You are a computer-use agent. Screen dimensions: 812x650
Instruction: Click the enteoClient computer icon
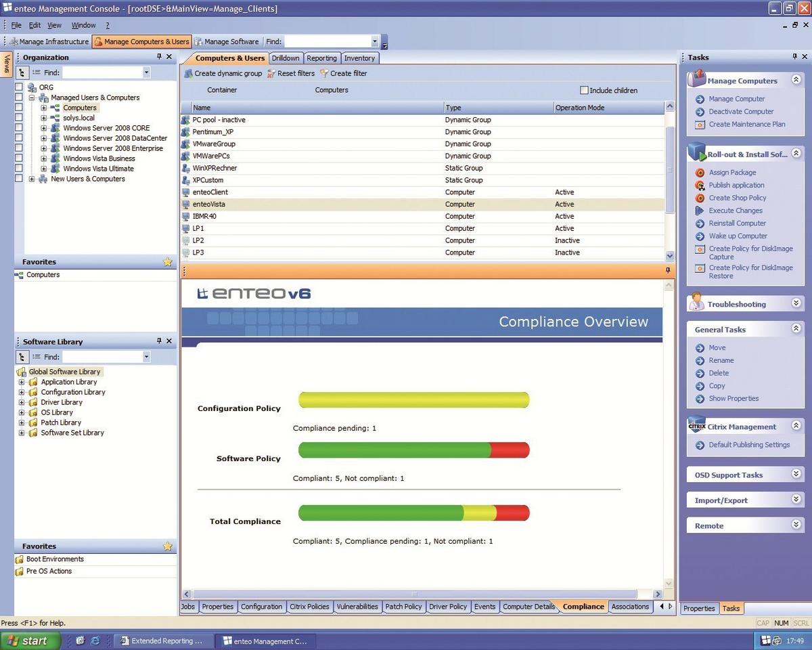tap(186, 192)
